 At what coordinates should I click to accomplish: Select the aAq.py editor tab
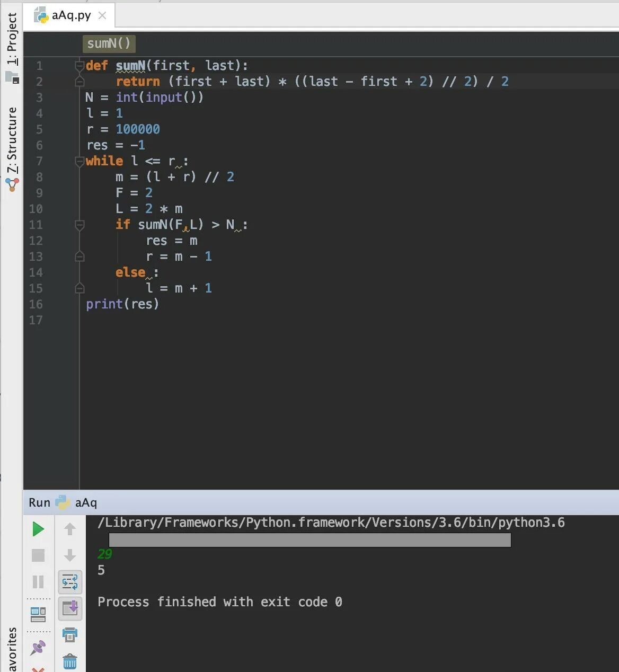[x=70, y=15]
